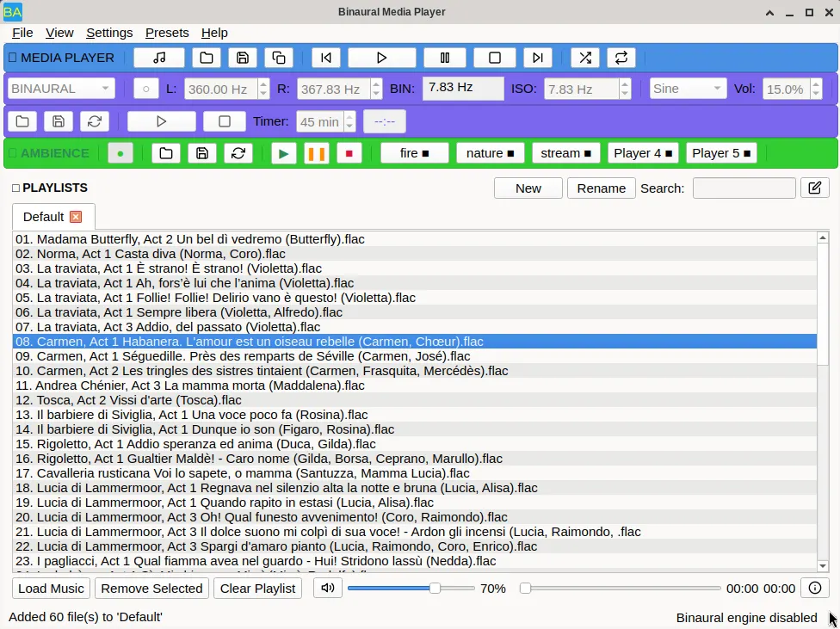Decrease right frequency with down arrow
This screenshot has height=629, width=840.
(x=376, y=94)
